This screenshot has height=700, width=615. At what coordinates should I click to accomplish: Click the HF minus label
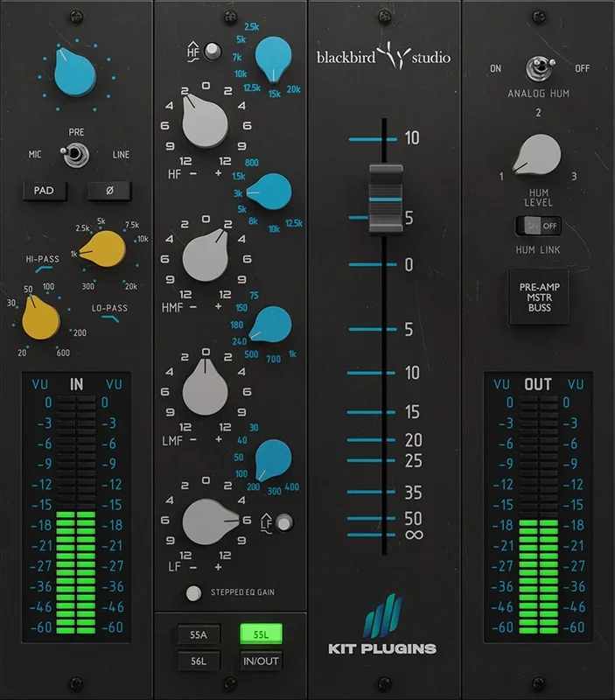192,173
